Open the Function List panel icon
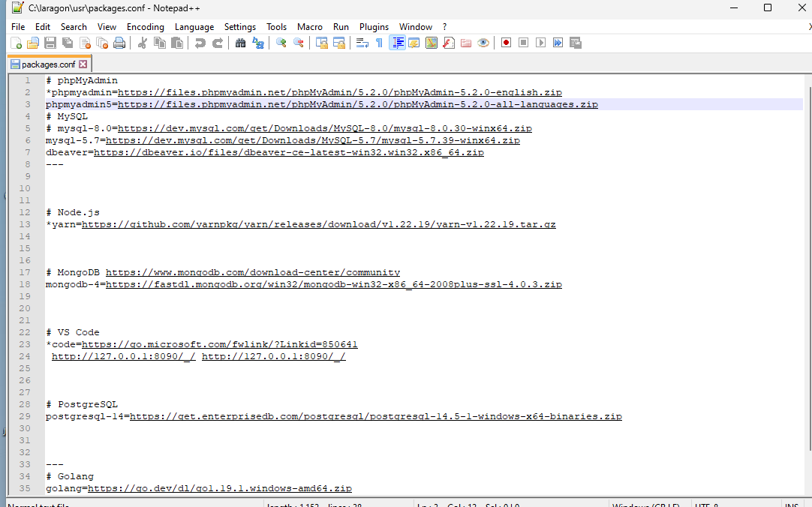The width and height of the screenshot is (812, 507). click(449, 43)
